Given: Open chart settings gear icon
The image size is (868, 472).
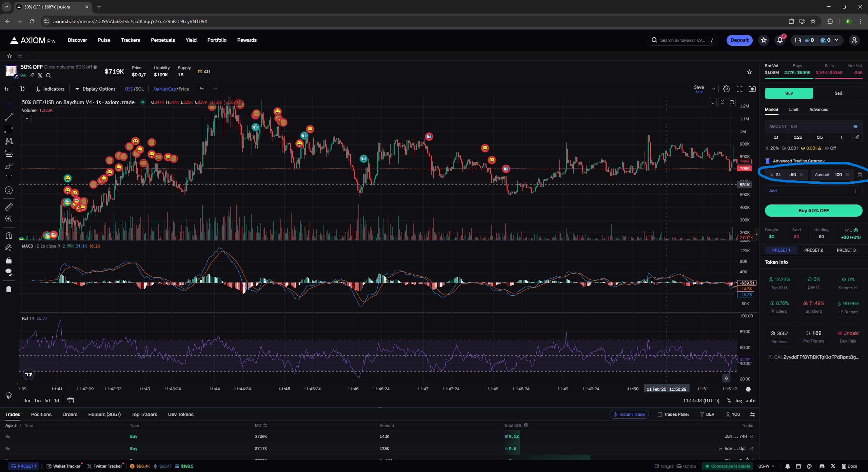Looking at the screenshot, I should 726,89.
